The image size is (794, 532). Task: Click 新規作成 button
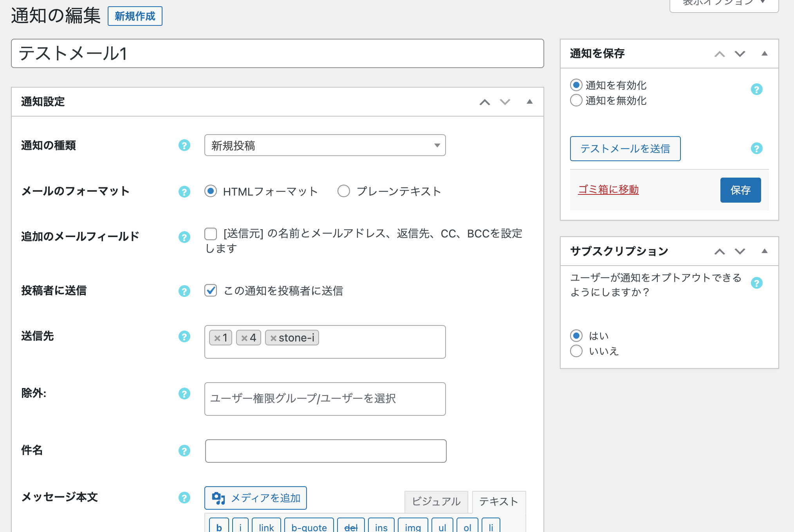[x=135, y=16]
